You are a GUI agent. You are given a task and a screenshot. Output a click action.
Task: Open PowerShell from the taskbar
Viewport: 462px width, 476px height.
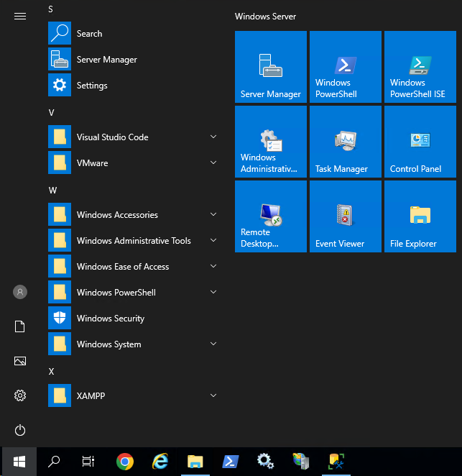coord(230,462)
